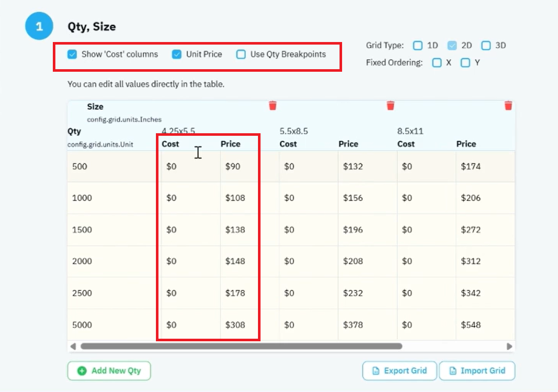Click the $308 price cell
558x392 pixels.
(x=249, y=325)
